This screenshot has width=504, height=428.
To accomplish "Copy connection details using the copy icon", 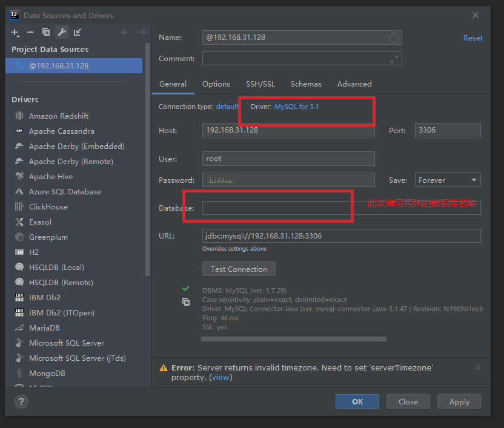I will tap(186, 301).
